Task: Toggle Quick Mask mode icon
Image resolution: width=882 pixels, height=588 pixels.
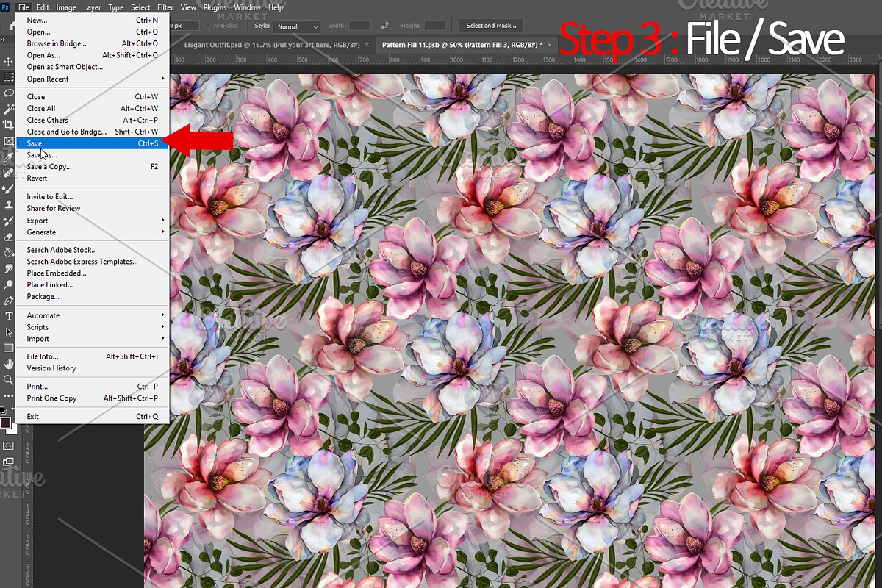Action: pyautogui.click(x=9, y=445)
